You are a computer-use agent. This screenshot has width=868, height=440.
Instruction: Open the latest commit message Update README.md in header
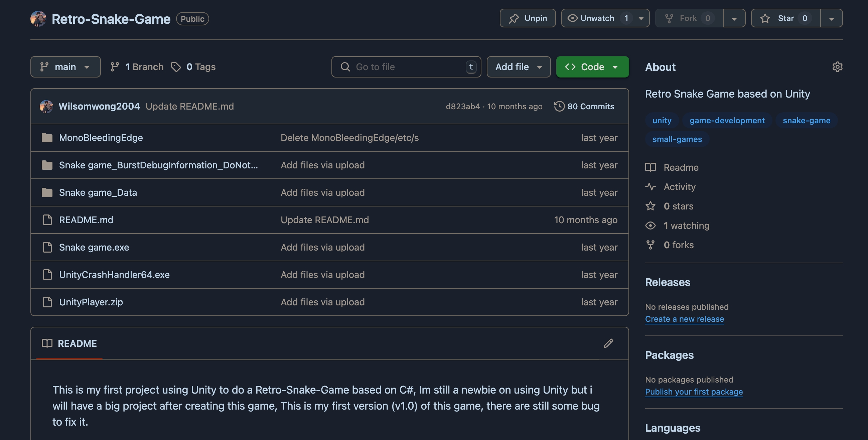190,106
